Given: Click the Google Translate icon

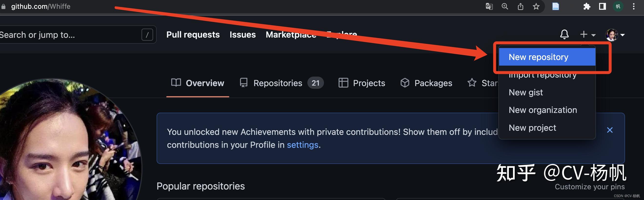Looking at the screenshot, I should (x=489, y=7).
